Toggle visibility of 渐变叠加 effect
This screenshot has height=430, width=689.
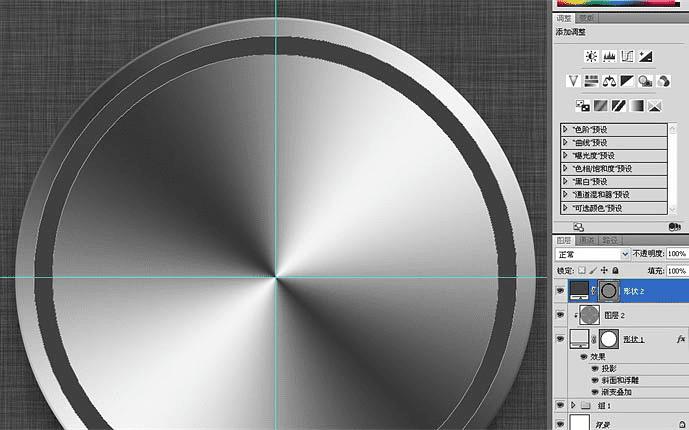[x=595, y=392]
